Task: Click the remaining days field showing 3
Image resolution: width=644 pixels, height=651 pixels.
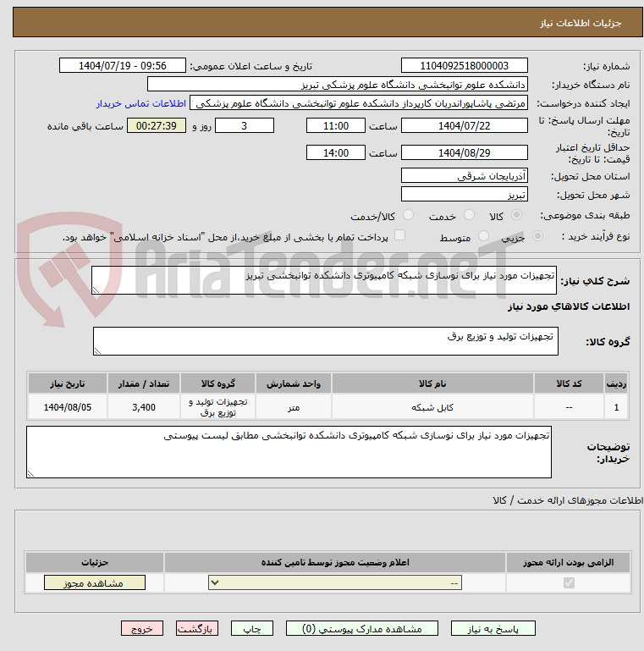Action: pyautogui.click(x=245, y=126)
